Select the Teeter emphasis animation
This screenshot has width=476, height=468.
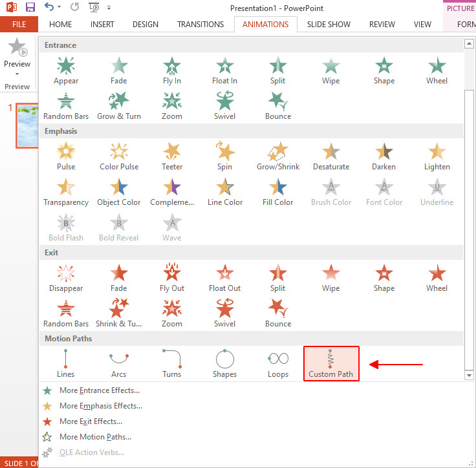click(172, 156)
